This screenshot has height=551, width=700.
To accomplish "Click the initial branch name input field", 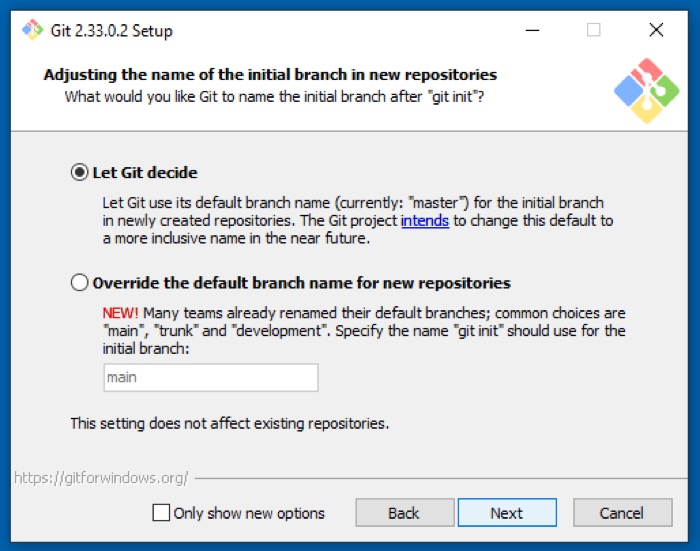I will pos(211,378).
